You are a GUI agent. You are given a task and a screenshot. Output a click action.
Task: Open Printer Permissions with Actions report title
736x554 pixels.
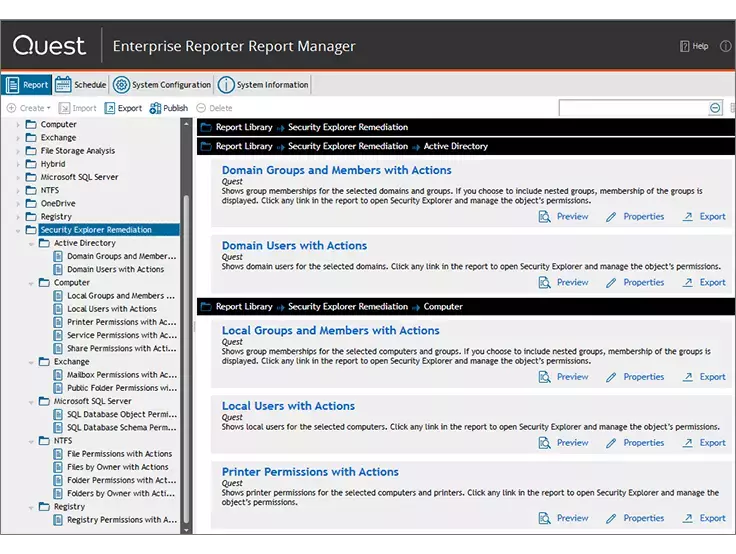click(310, 471)
